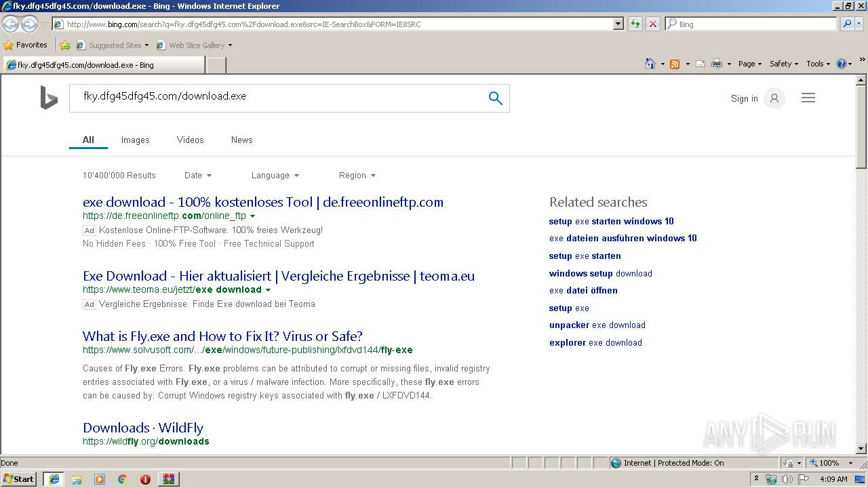Image resolution: width=868 pixels, height=488 pixels.
Task: Expand Web Slice Gallery dropdown
Action: pos(230,45)
